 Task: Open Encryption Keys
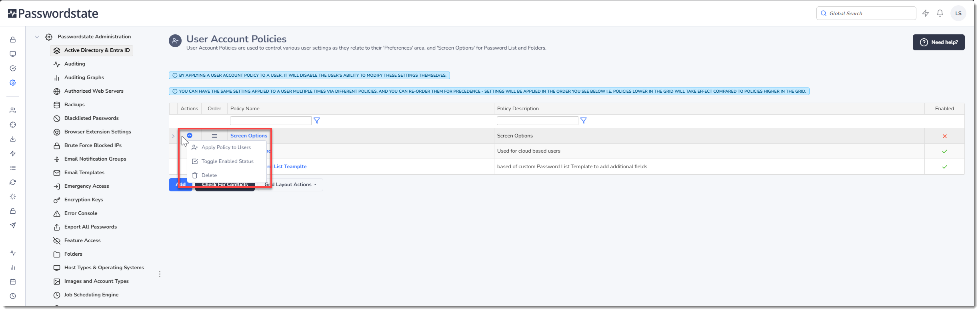[x=84, y=200]
